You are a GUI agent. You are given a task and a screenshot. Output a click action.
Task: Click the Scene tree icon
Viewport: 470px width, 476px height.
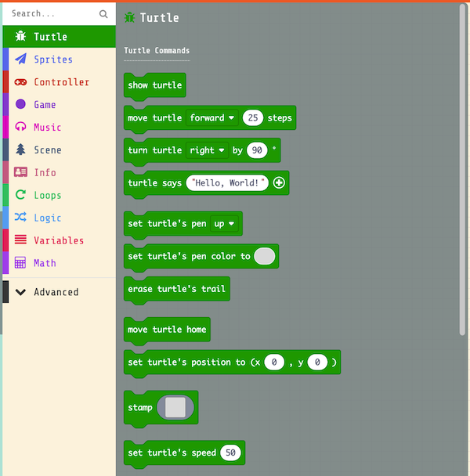(20, 150)
